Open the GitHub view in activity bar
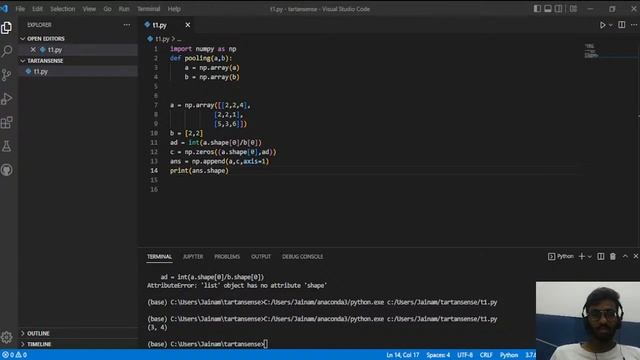 pos(7,169)
